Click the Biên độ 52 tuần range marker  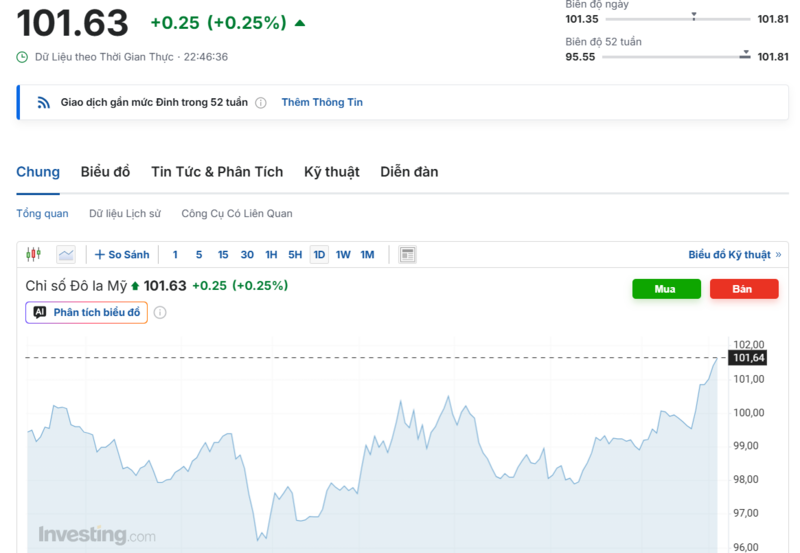[x=745, y=54]
